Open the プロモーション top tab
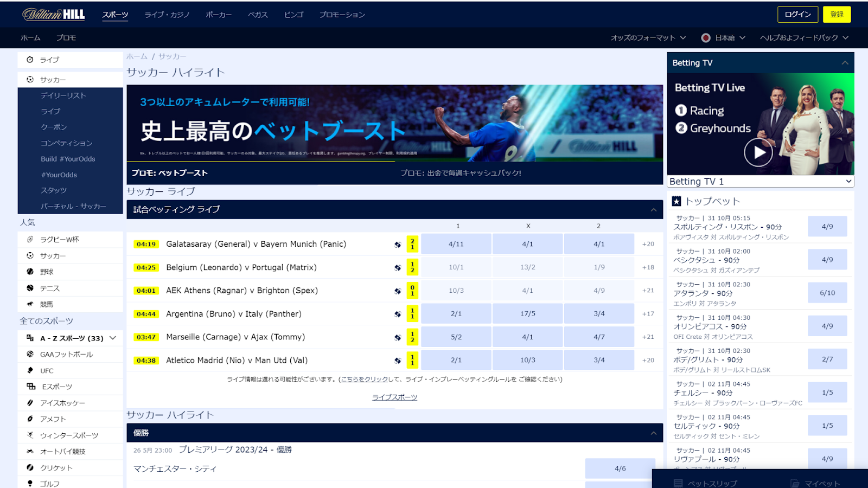This screenshot has height=488, width=868. (x=342, y=15)
